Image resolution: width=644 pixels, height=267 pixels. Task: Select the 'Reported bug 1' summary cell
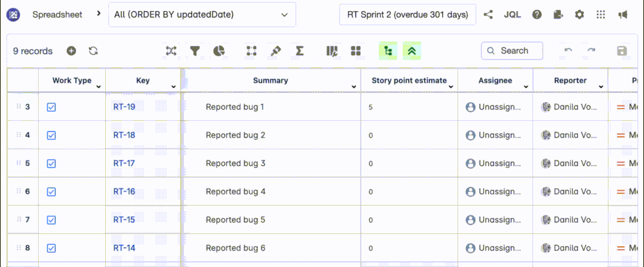(x=271, y=107)
